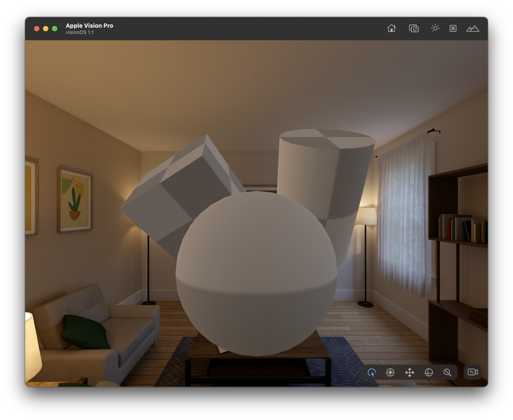Image resolution: width=513 pixels, height=420 pixels.
Task: Select the orbit globe tool
Action: coord(429,372)
